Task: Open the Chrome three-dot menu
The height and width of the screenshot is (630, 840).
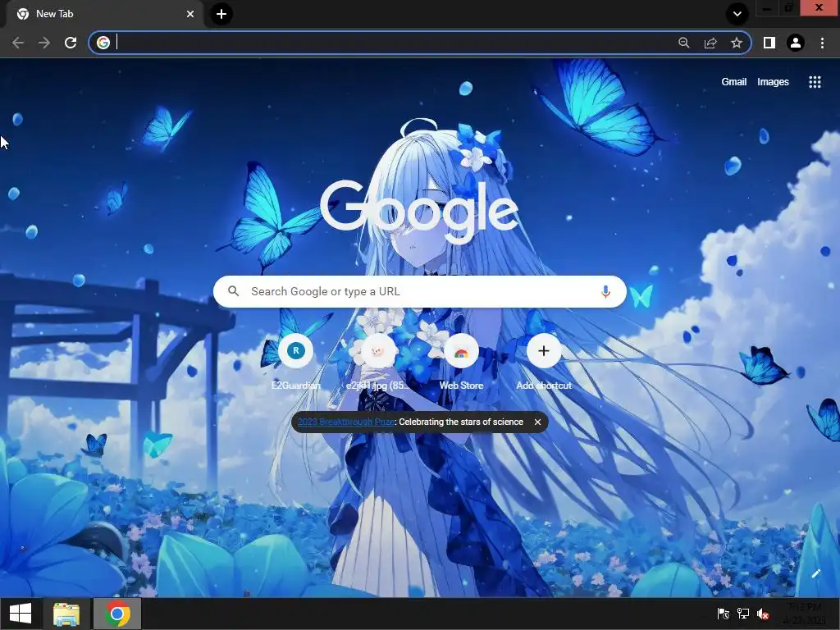Action: coord(822,43)
